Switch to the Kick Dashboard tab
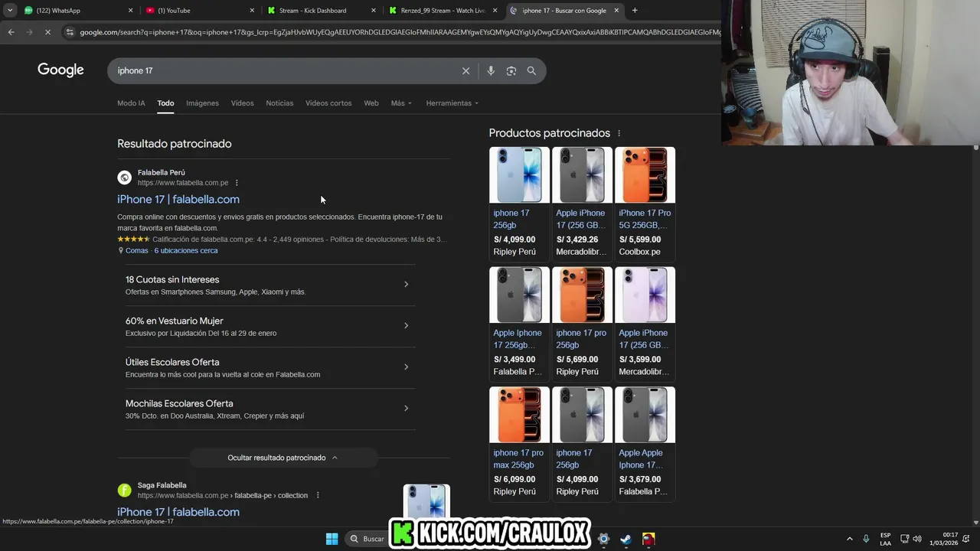Screen dimensions: 980x551 click(x=322, y=11)
